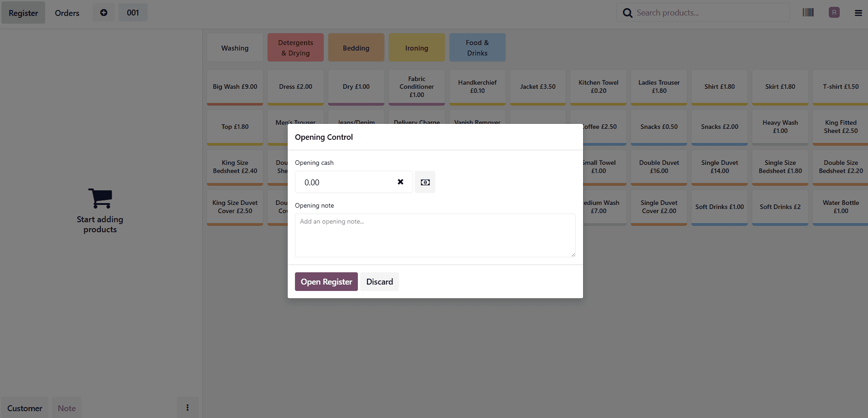Click the search magnifier icon
Image resolution: width=868 pixels, height=418 pixels.
(x=628, y=13)
